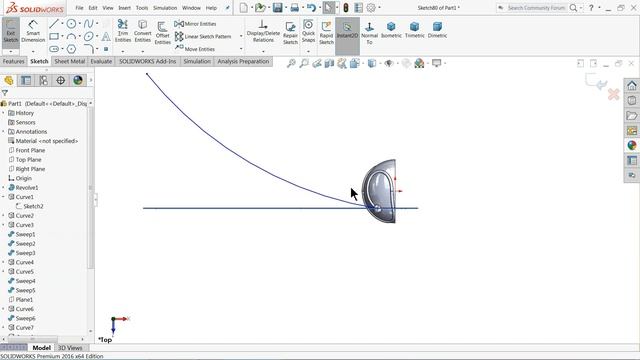
Task: Open the PropertyManager panel tab
Action: point(26,80)
